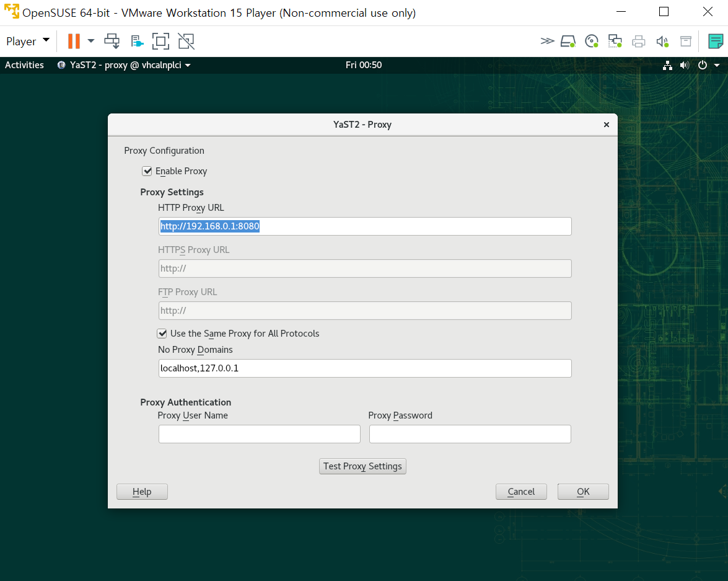Click the sound card device icon
Viewport: 728px width, 581px height.
click(x=662, y=42)
